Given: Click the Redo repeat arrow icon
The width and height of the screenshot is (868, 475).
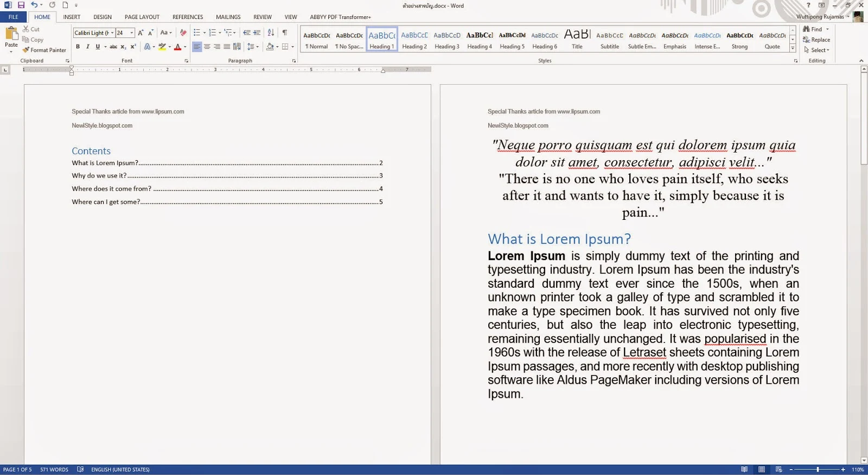Looking at the screenshot, I should click(x=52, y=5).
